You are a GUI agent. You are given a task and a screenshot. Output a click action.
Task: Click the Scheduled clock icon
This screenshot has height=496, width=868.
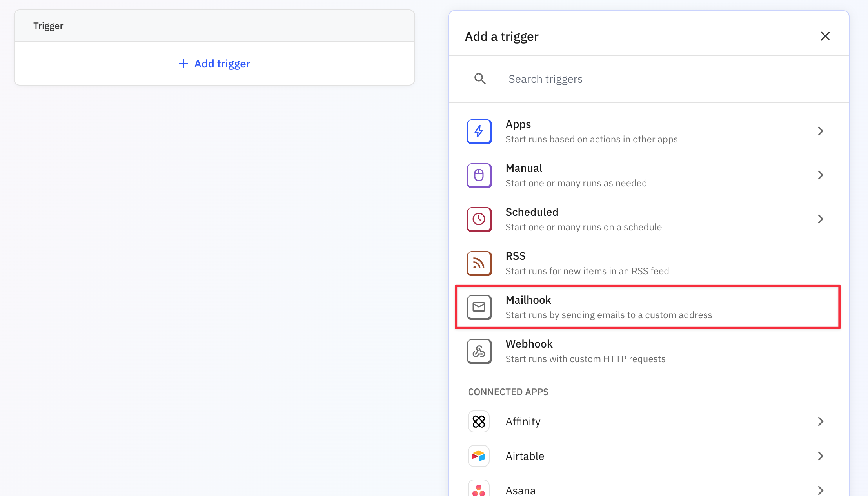click(479, 219)
